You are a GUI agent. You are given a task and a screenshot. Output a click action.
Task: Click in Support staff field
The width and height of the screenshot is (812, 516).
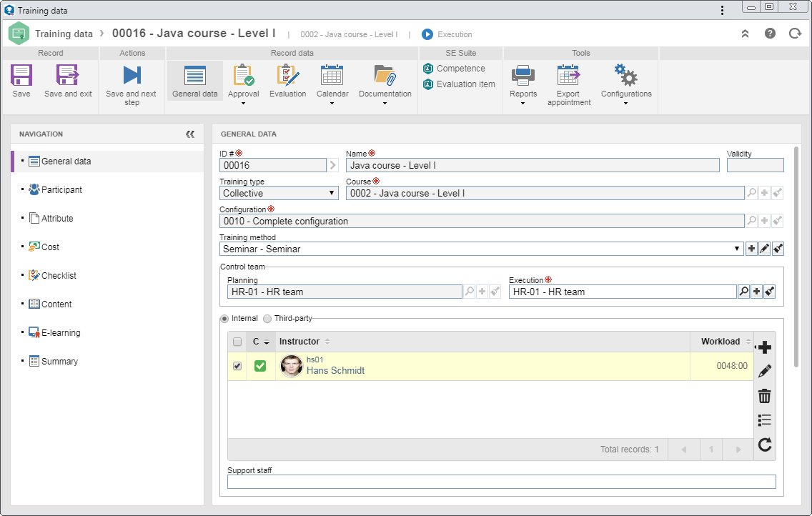[501, 482]
